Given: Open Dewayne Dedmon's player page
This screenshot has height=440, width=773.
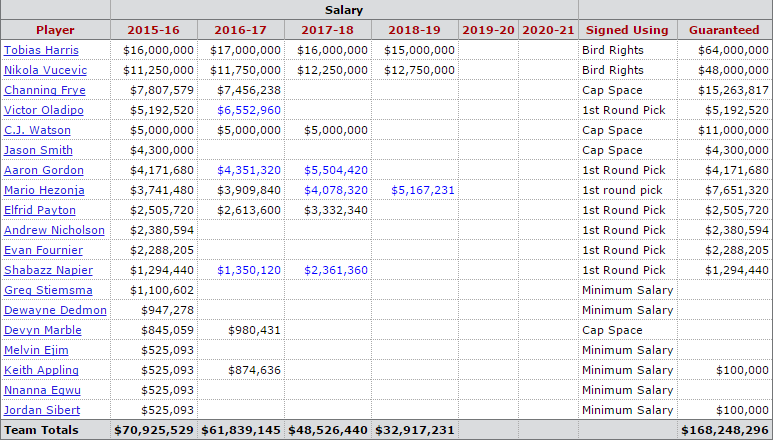Looking at the screenshot, I should [55, 310].
